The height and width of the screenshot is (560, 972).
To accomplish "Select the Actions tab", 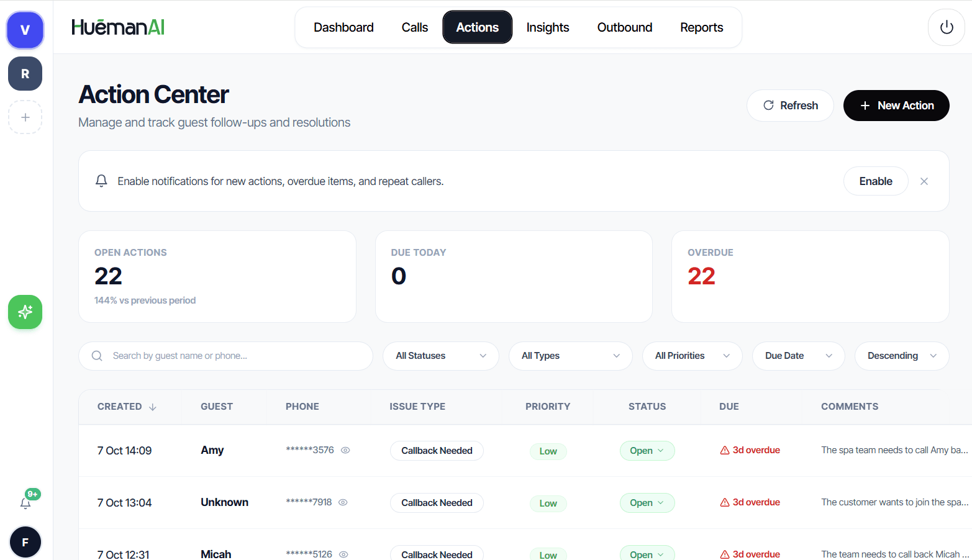I will click(478, 27).
